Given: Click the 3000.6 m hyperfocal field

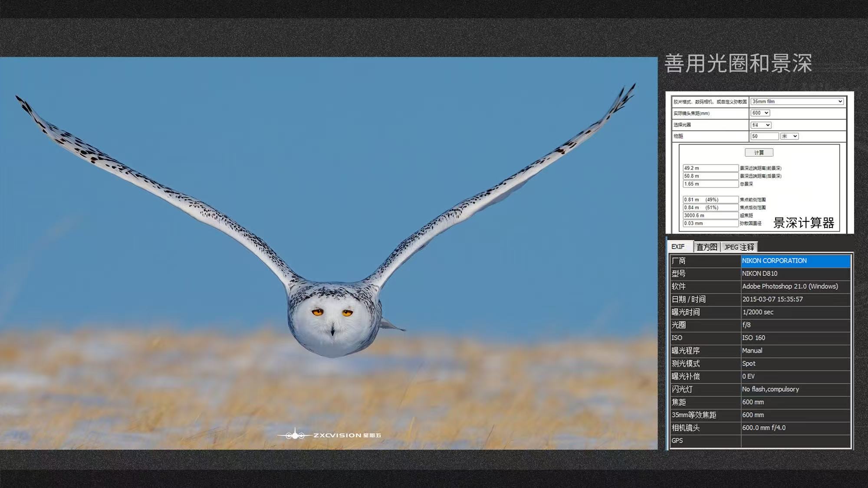Looking at the screenshot, I should click(x=710, y=215).
